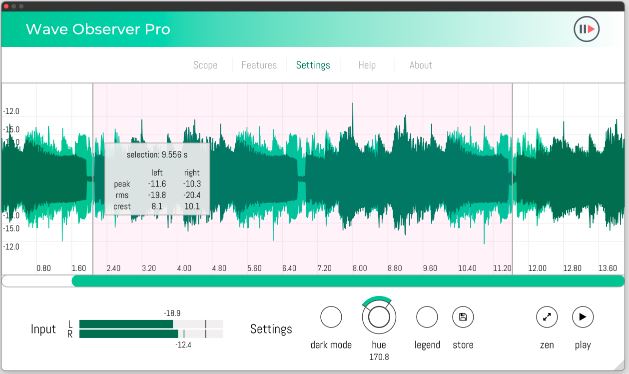Select the Settings tab
Viewport: 629px width, 374px height.
pos(313,65)
